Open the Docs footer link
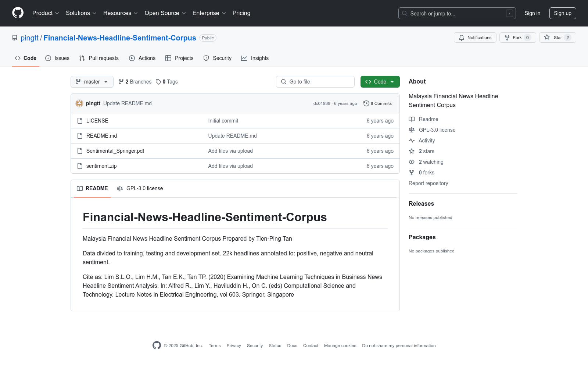The width and height of the screenshot is (588, 368). pyautogui.click(x=292, y=346)
